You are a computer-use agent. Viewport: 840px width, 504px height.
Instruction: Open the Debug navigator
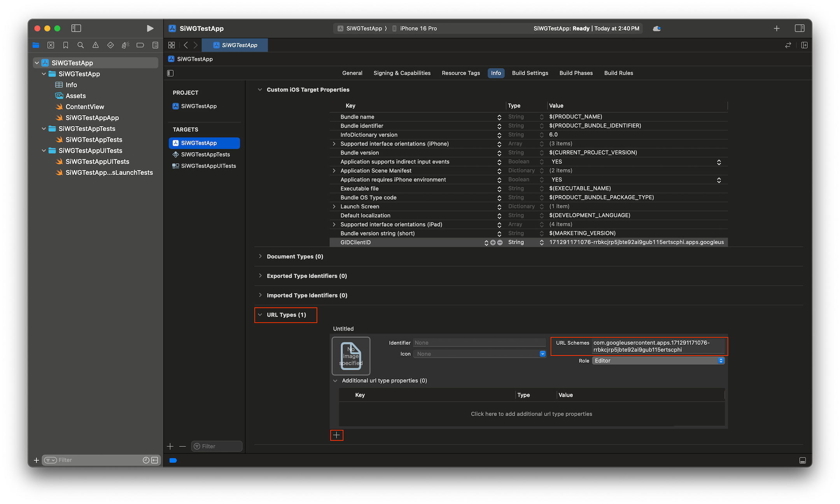pyautogui.click(x=125, y=45)
